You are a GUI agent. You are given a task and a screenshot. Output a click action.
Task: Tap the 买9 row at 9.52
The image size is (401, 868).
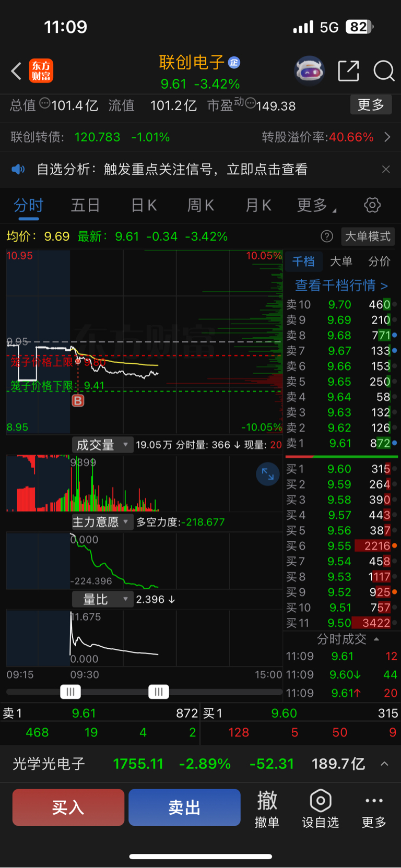click(341, 592)
